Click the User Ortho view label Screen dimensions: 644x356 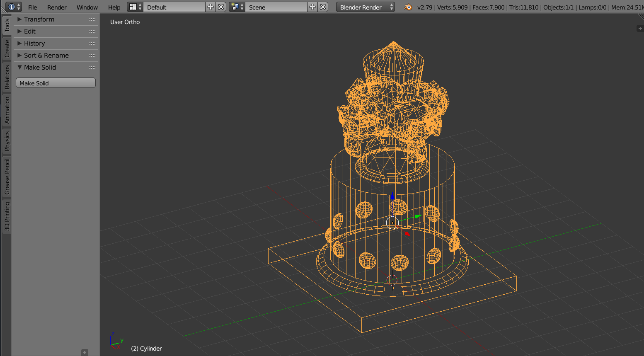(125, 22)
